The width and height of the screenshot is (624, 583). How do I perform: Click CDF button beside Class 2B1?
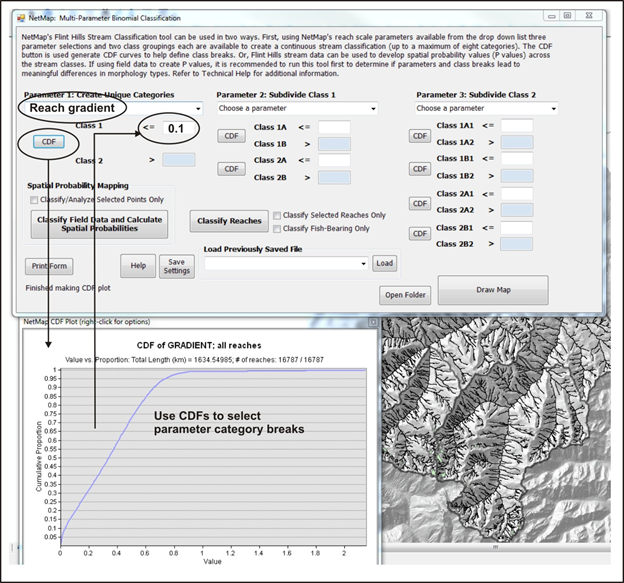click(419, 235)
